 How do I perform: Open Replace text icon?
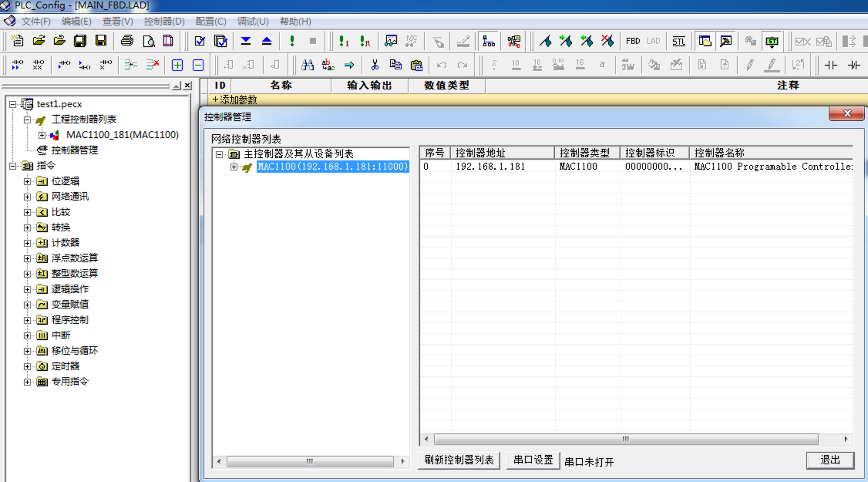coord(328,65)
